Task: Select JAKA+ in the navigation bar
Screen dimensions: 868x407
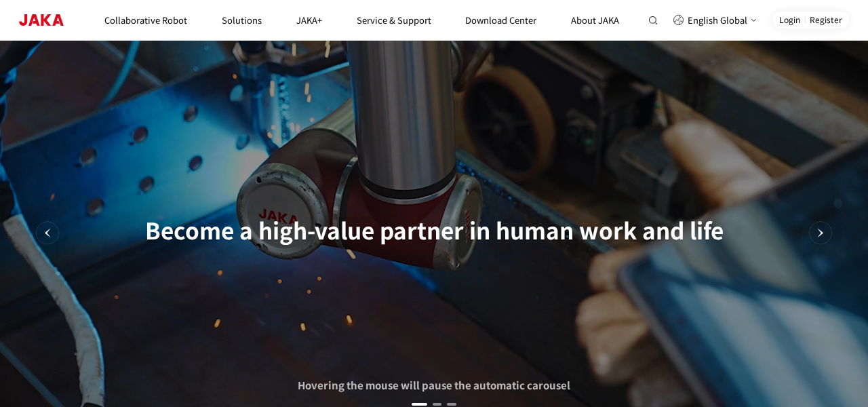Action: pyautogui.click(x=309, y=20)
